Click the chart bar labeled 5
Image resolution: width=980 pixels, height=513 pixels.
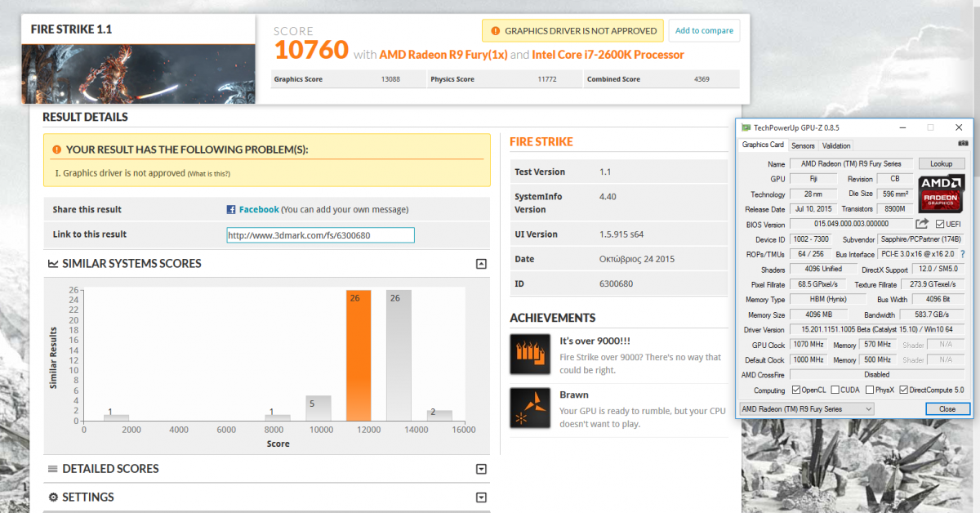[318, 408]
